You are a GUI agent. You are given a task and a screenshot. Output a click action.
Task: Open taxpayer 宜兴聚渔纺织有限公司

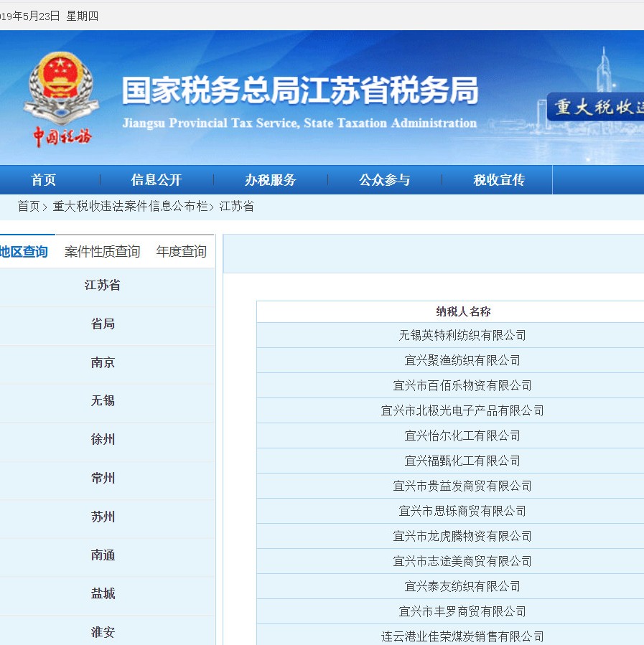[x=462, y=360]
